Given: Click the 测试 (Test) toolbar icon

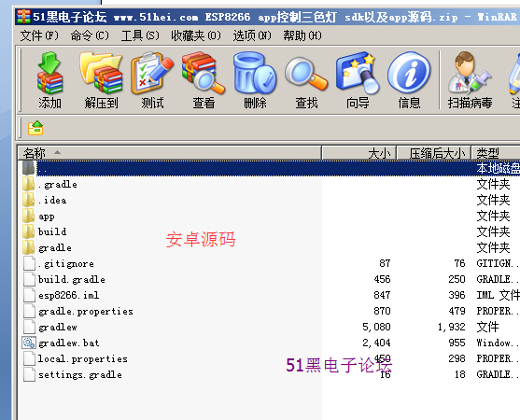Looking at the screenshot, I should click(152, 79).
